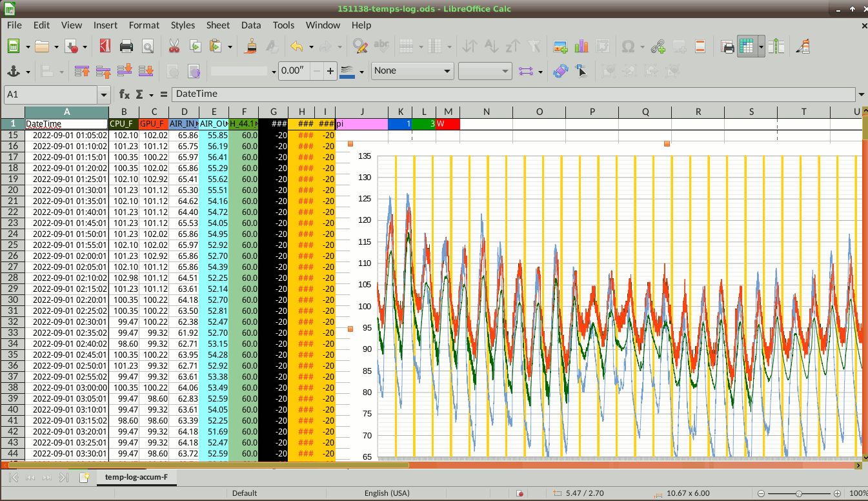Open the Edit menu
868x501 pixels.
click(41, 25)
